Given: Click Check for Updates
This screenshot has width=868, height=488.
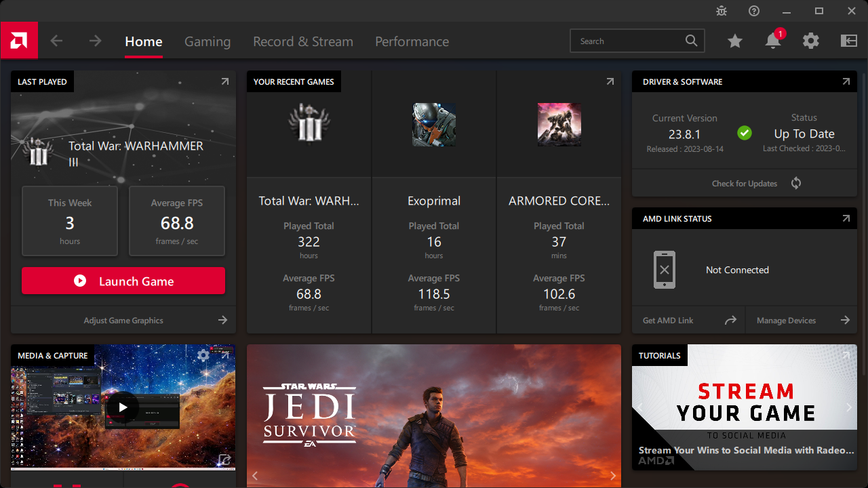Looking at the screenshot, I should tap(745, 184).
